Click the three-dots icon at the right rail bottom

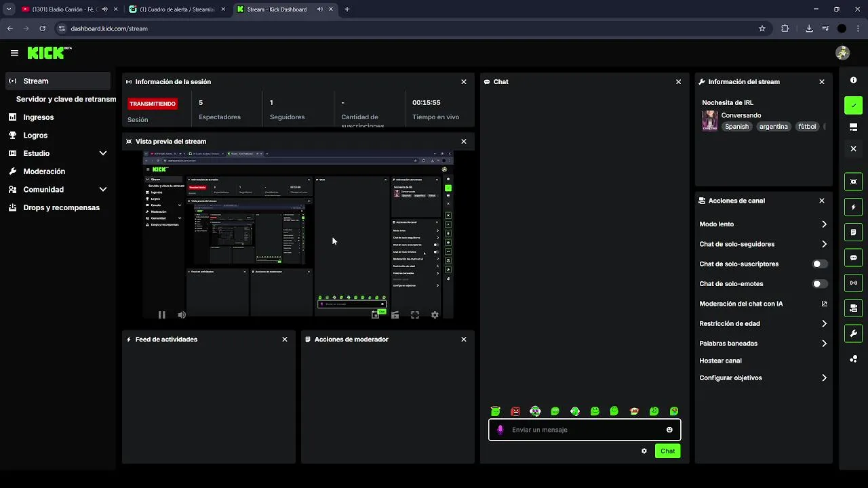(x=853, y=359)
